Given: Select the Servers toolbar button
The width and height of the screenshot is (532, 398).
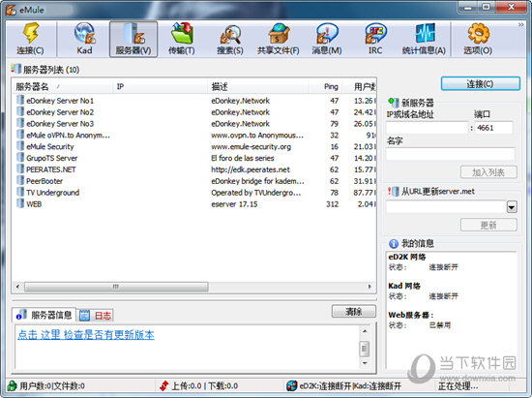Looking at the screenshot, I should click(133, 39).
